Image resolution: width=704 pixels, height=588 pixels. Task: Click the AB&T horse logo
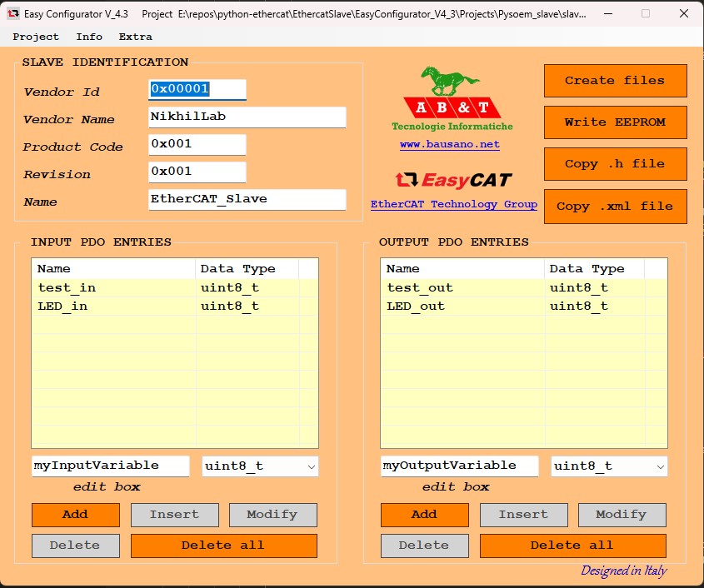452,99
